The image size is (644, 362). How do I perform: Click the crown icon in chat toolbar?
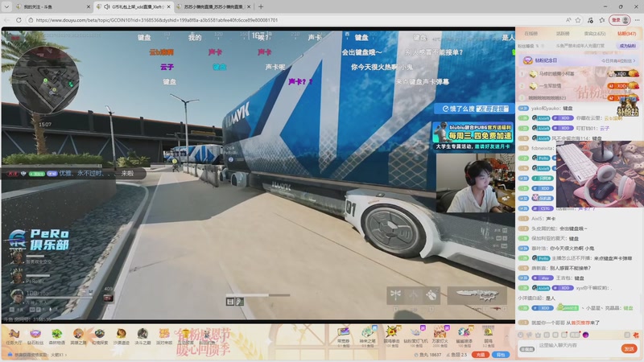coord(538,335)
